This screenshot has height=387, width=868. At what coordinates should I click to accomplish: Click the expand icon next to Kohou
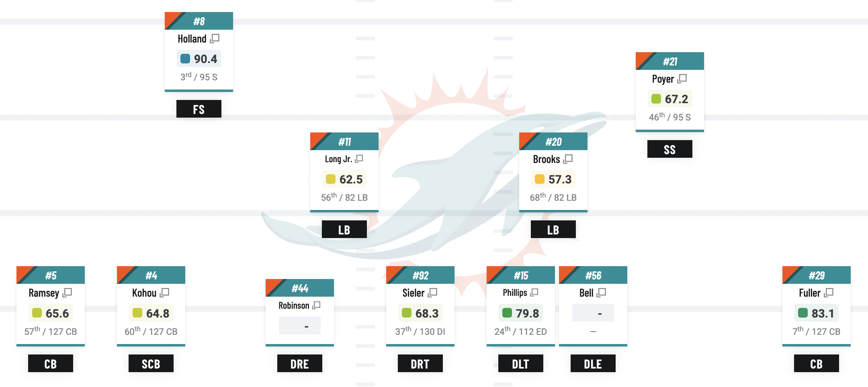[164, 293]
